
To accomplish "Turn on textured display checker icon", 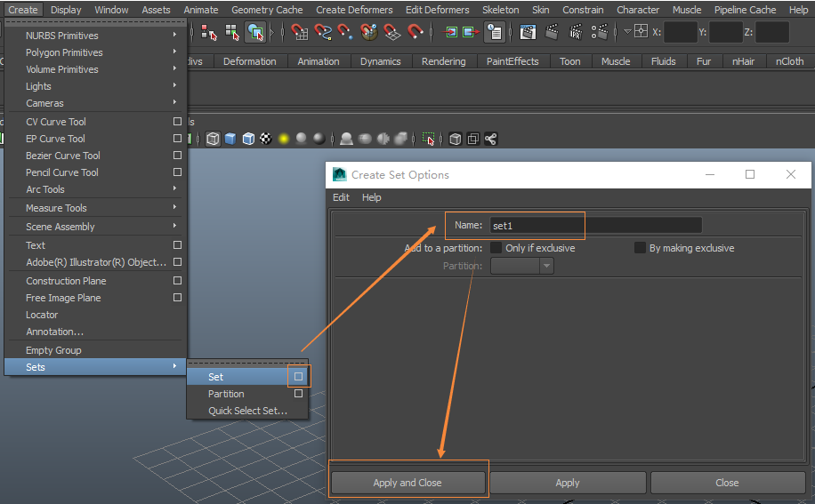I will pos(265,139).
